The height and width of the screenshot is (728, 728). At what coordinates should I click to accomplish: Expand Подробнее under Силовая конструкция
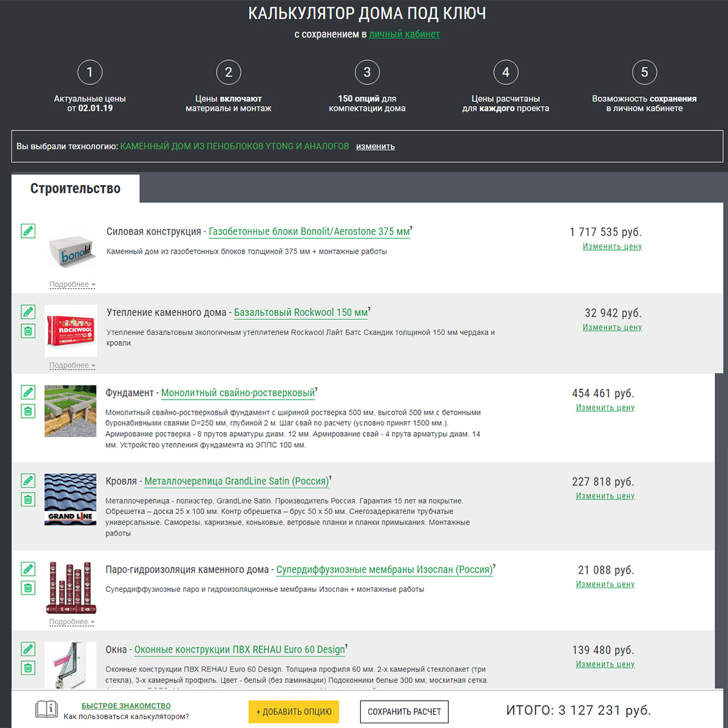(72, 285)
